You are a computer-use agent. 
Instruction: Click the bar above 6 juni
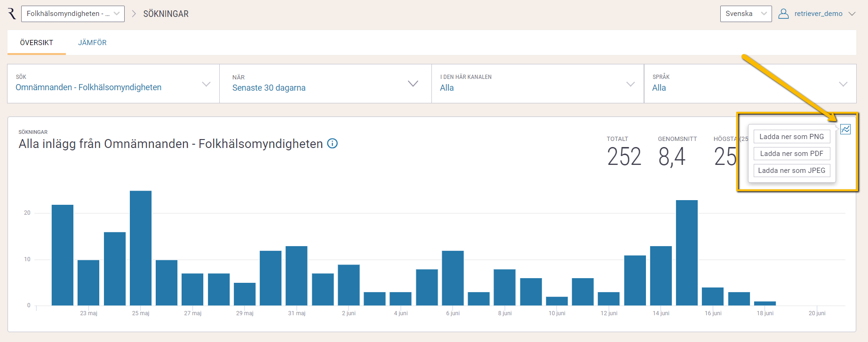[x=453, y=278]
